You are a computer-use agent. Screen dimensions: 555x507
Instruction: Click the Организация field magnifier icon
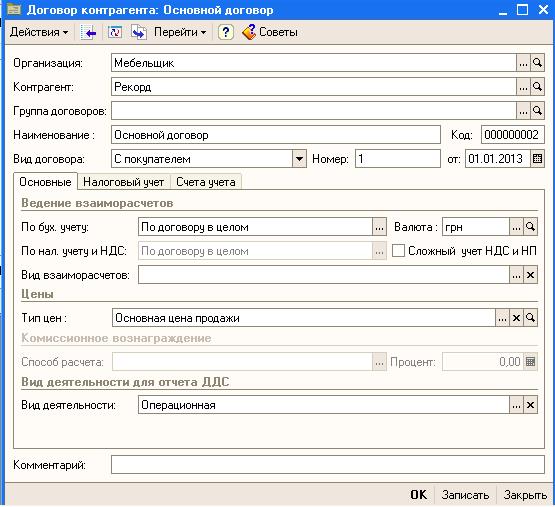click(x=537, y=63)
